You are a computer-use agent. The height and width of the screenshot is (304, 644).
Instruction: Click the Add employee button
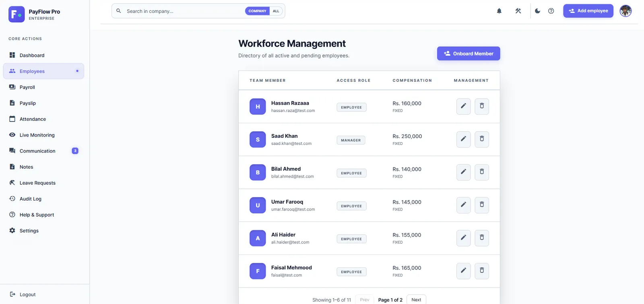coord(588,11)
